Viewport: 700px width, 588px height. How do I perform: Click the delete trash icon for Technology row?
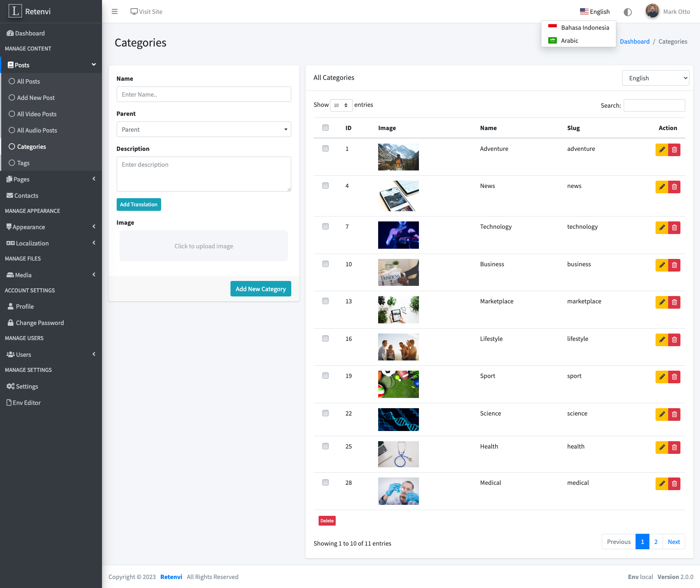(x=674, y=228)
